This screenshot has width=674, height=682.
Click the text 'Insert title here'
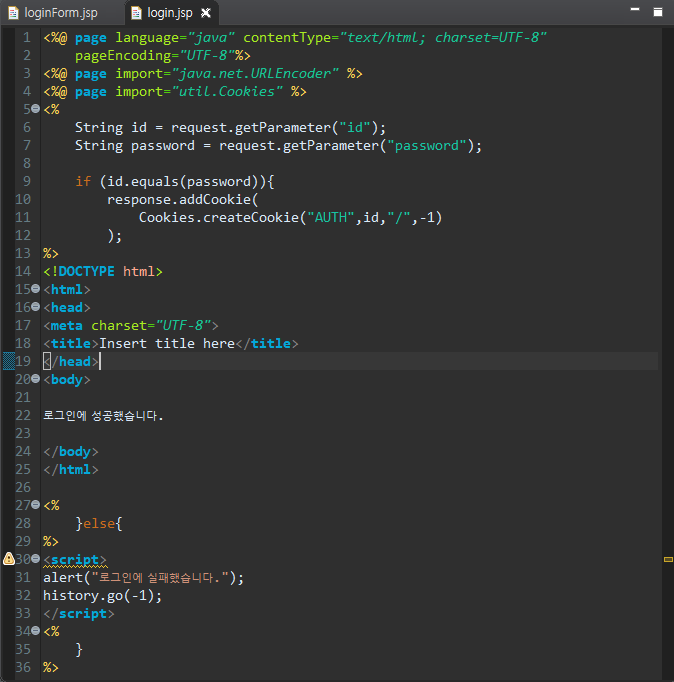167,344
